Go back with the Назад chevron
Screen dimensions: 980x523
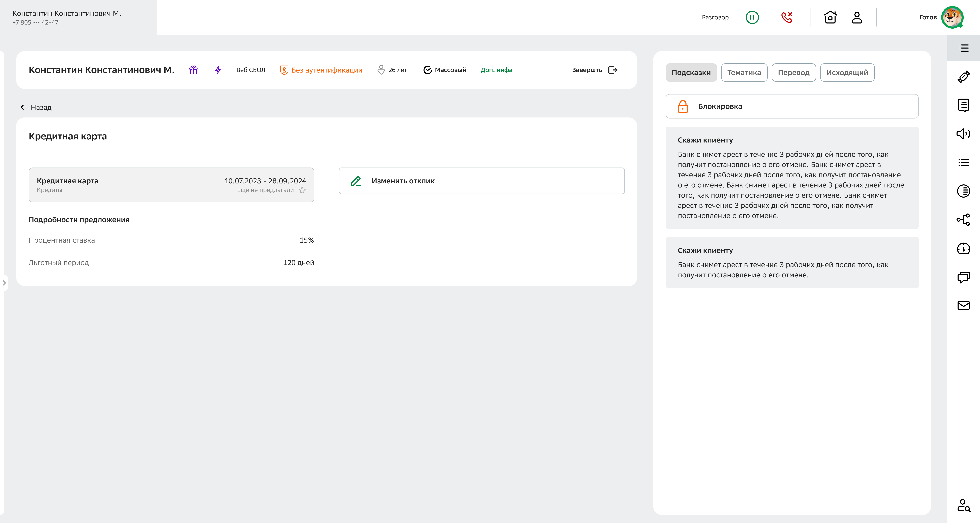(x=22, y=107)
